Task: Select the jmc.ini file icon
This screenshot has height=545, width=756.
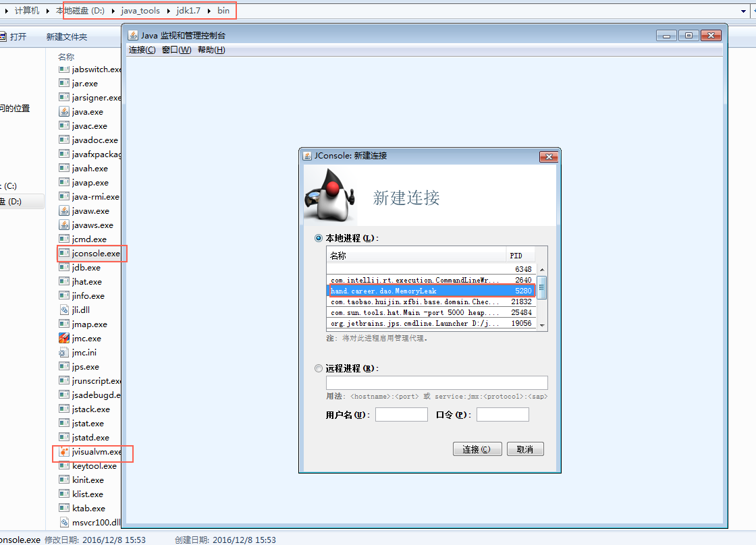Action: pos(64,352)
